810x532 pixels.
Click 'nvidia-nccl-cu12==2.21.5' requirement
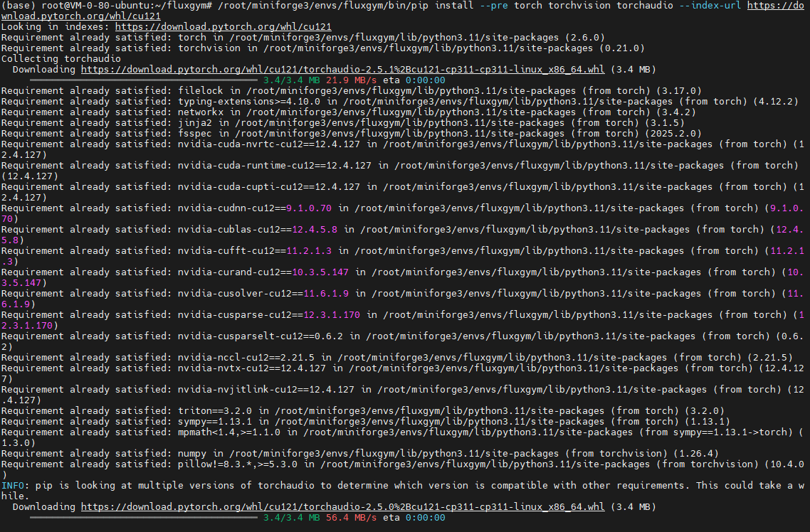[246, 358]
